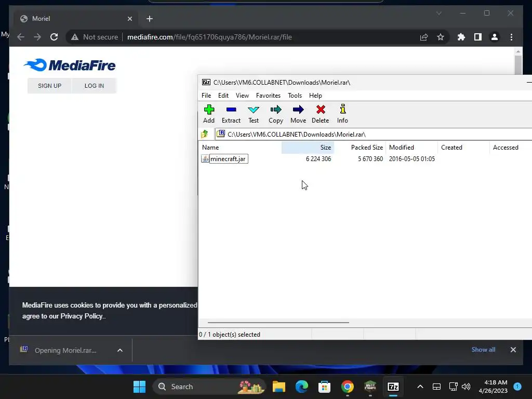The image size is (532, 399).
Task: Click the 2016-05-05 01:05 modified date
Action: click(411, 159)
